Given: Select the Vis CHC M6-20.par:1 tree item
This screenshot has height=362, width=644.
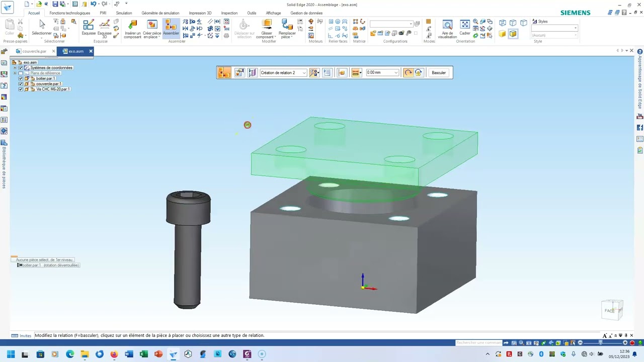Looking at the screenshot, I should [x=53, y=89].
